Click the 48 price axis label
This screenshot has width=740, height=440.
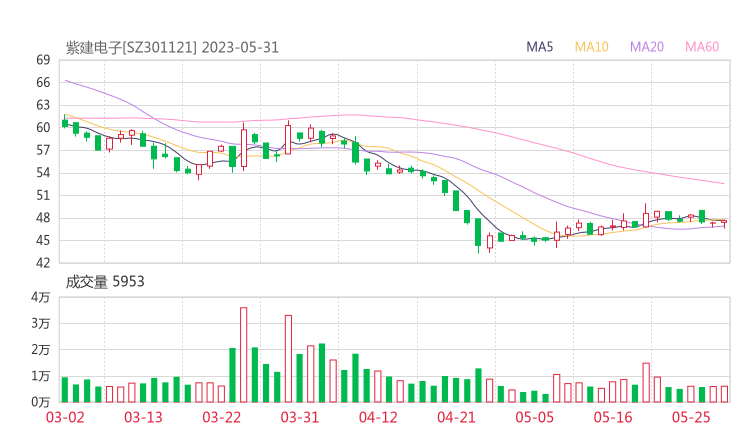pos(43,218)
